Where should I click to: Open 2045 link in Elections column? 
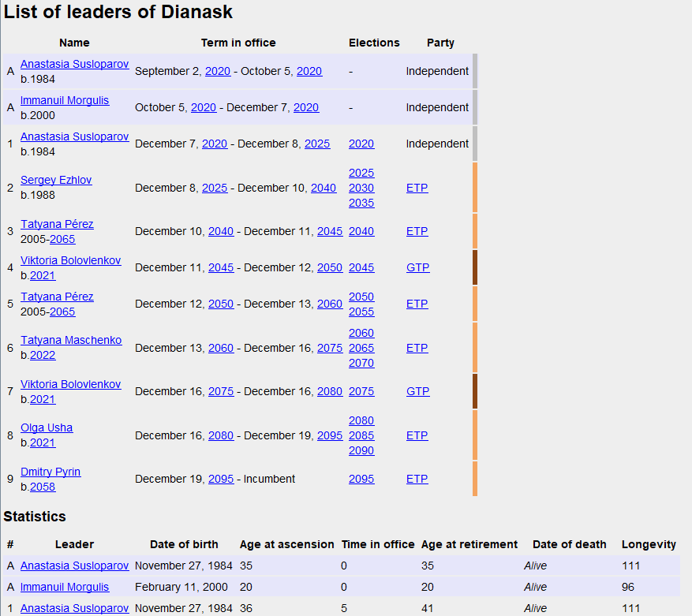pos(361,267)
